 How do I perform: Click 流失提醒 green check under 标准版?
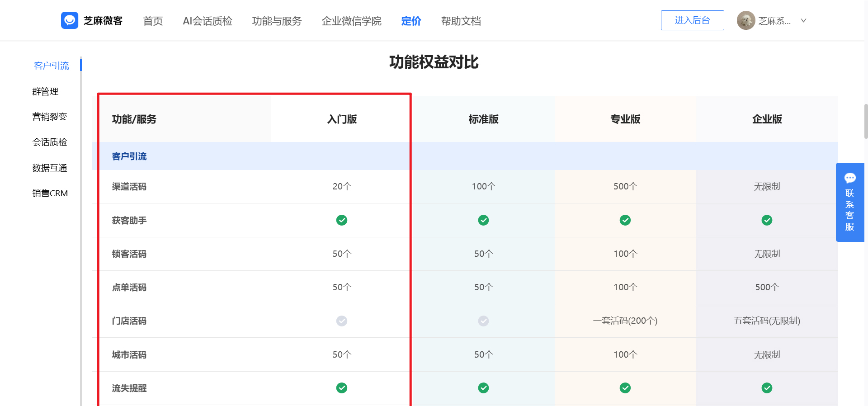(x=483, y=388)
